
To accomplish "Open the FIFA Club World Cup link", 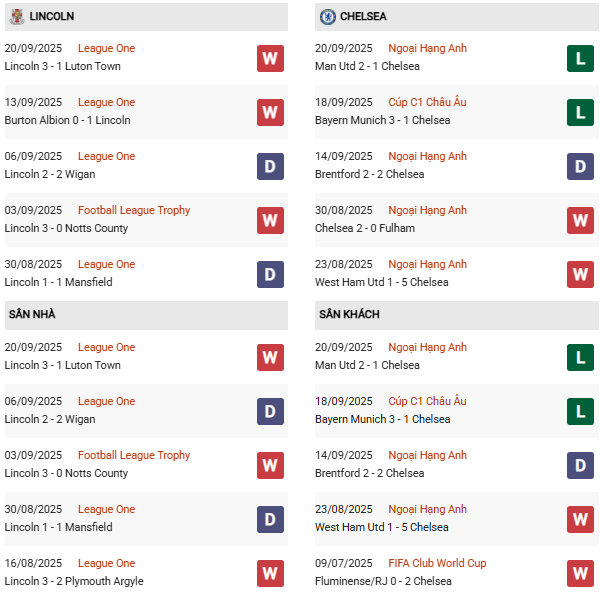I will pyautogui.click(x=437, y=563).
